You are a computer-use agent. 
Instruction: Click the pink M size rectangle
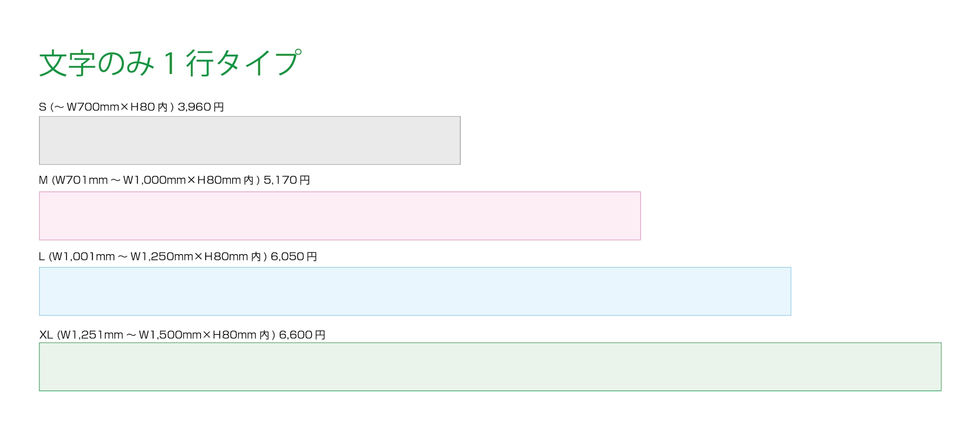(x=340, y=216)
